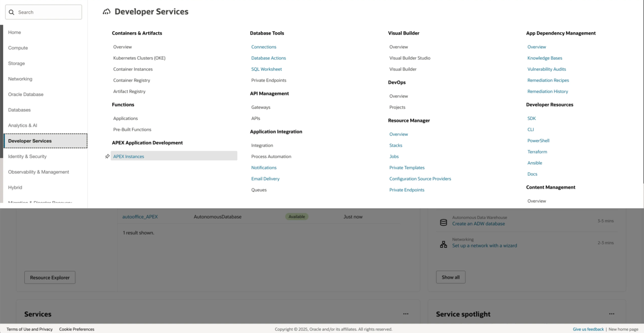Open Artifact Registry
Image resolution: width=644 pixels, height=333 pixels.
(129, 91)
